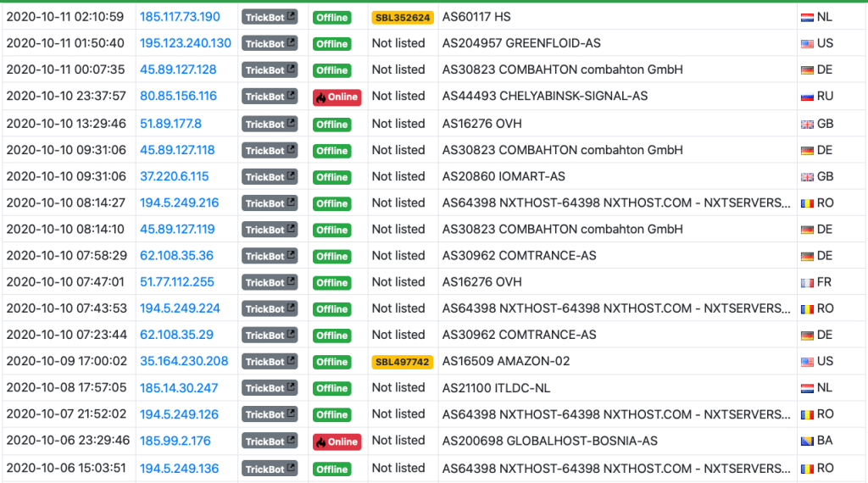Image resolution: width=868 pixels, height=483 pixels.
Task: Open IP address 194.5.249.126
Action: [179, 414]
